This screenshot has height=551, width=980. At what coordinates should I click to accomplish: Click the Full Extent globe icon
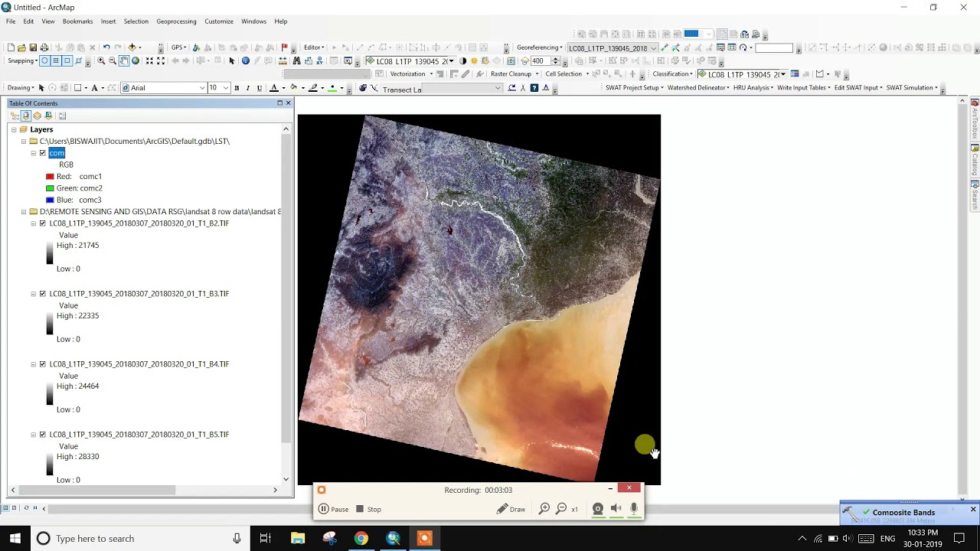[x=136, y=60]
